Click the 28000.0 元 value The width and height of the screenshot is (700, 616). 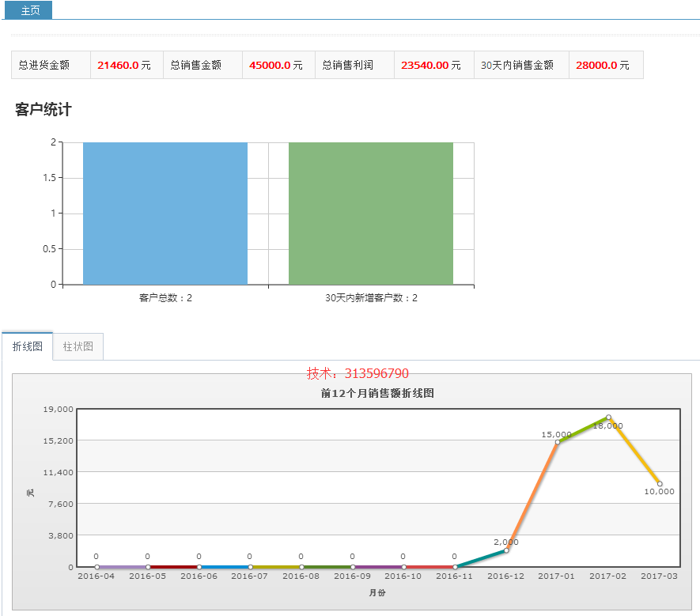[603, 65]
